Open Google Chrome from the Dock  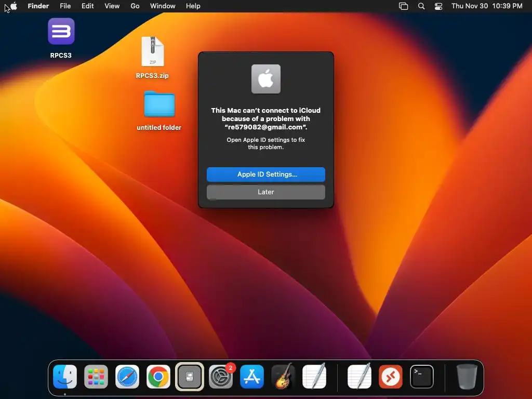158,377
